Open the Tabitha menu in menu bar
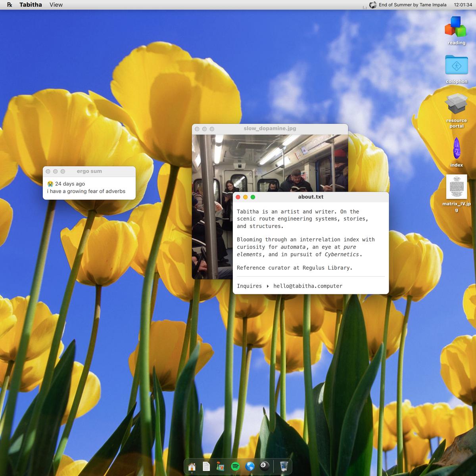Screen dimensions: 476x476 pos(31,5)
